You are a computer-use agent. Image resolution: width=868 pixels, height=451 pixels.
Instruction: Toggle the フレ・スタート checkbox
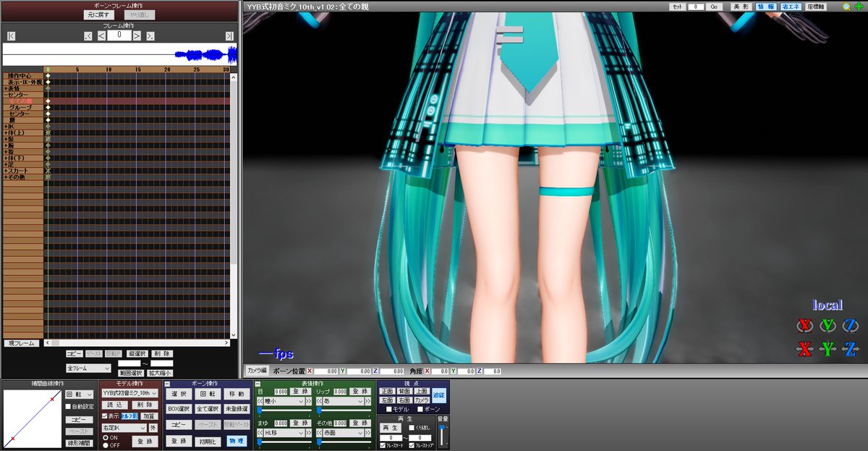tap(383, 445)
